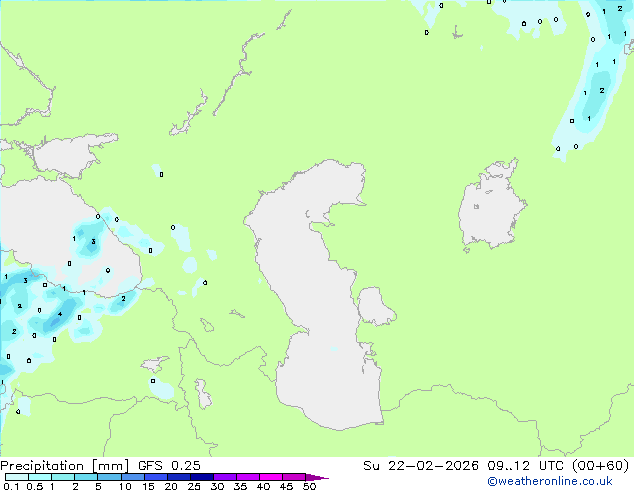Click the legend label '25'

(x=194, y=486)
